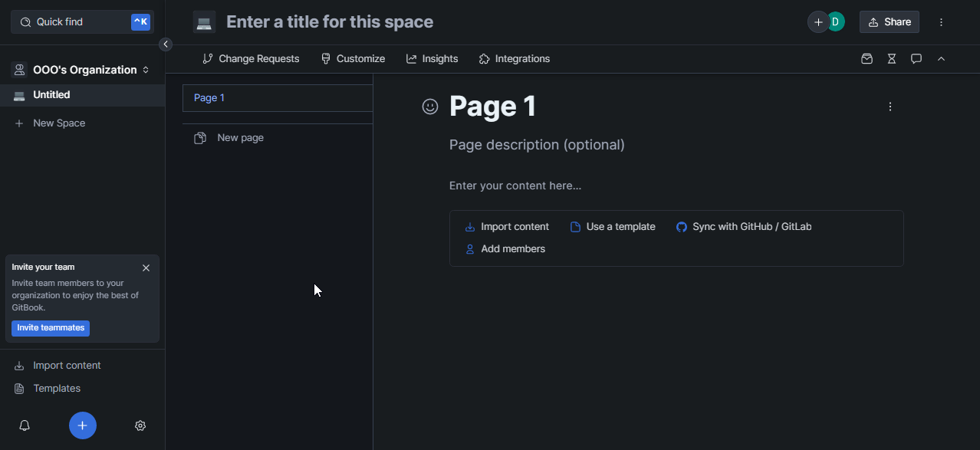980x450 pixels.
Task: Collapse the left sidebar with the arrow
Action: pos(166,44)
